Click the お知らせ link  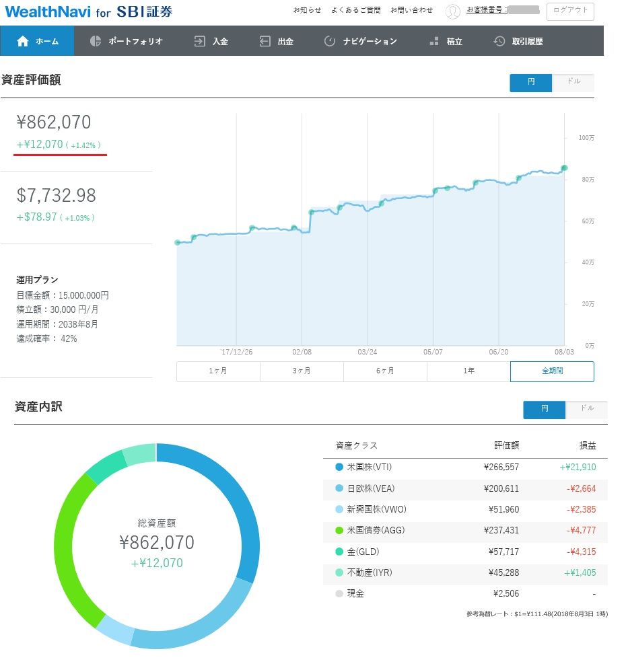pyautogui.click(x=307, y=10)
